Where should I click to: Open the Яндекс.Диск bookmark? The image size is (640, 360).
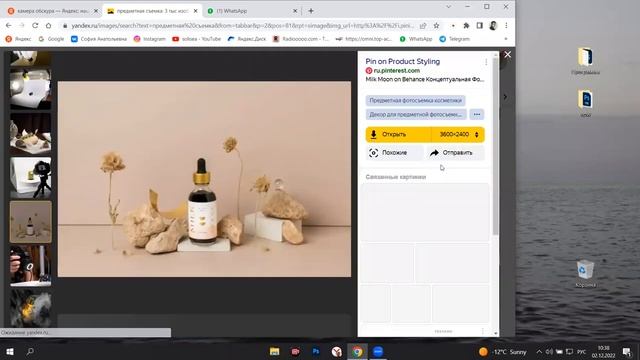click(247, 39)
